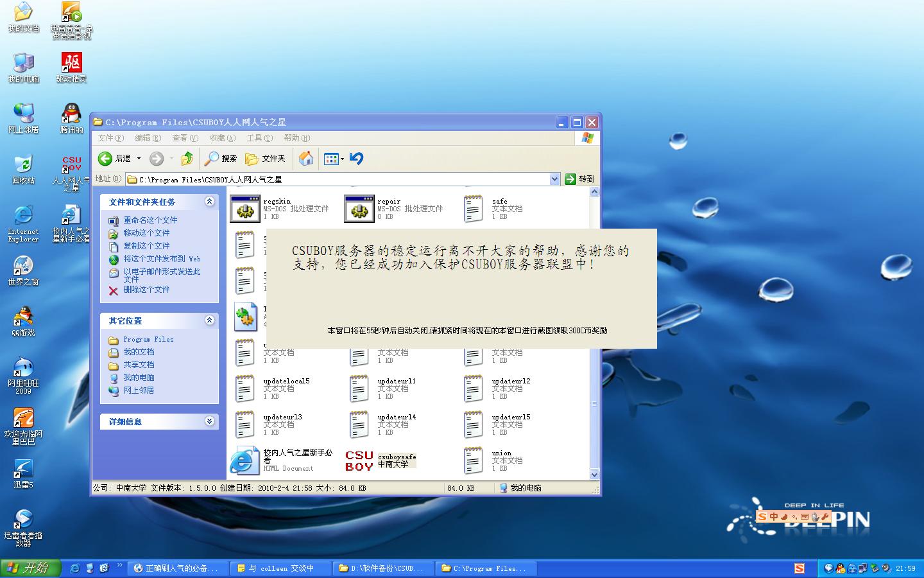The height and width of the screenshot is (578, 924).
Task: Open the 文件(F) menu
Action: pyautogui.click(x=110, y=138)
